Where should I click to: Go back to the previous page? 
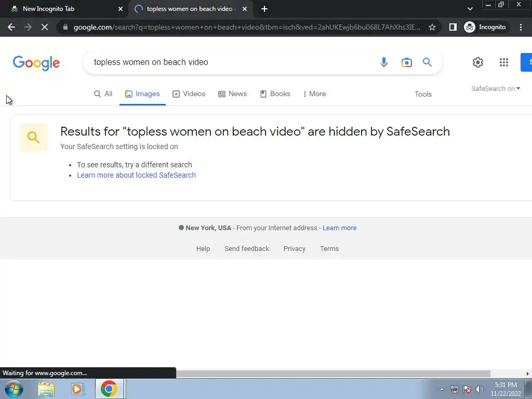[11, 27]
